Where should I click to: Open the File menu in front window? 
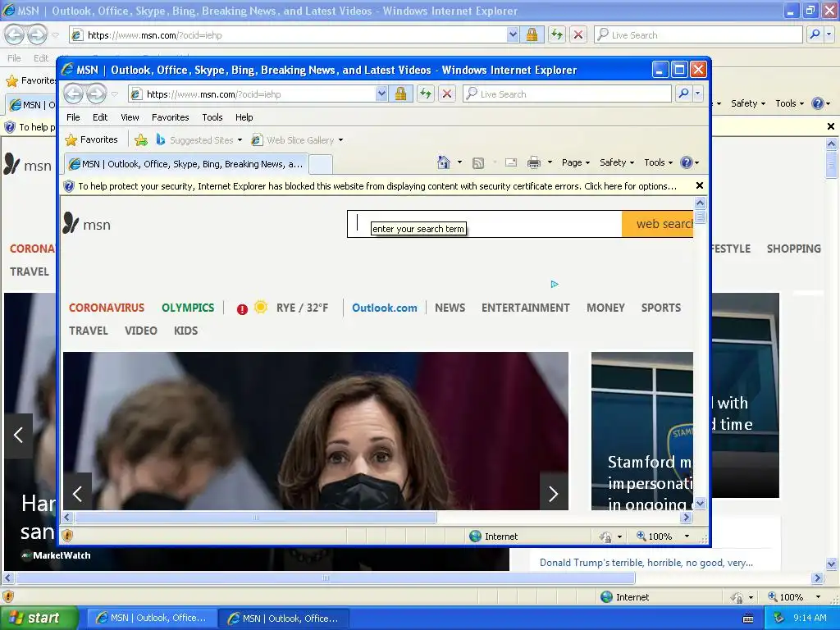[x=73, y=117]
